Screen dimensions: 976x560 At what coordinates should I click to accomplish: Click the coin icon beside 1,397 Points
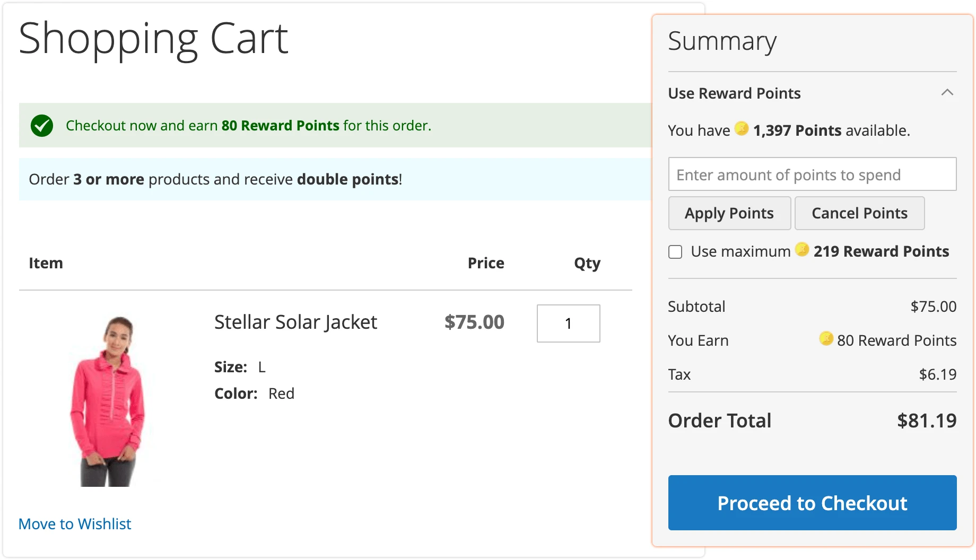click(741, 129)
